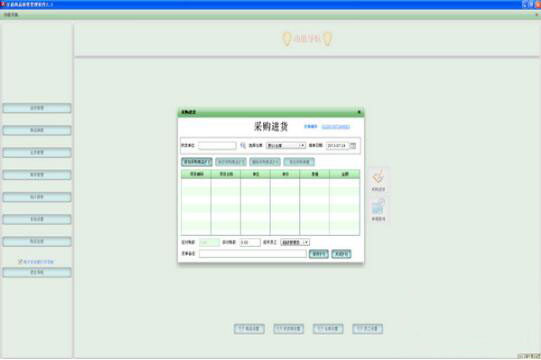The width and height of the screenshot is (541, 360).
Task: Focus the long remarks input field
Action: click(253, 254)
